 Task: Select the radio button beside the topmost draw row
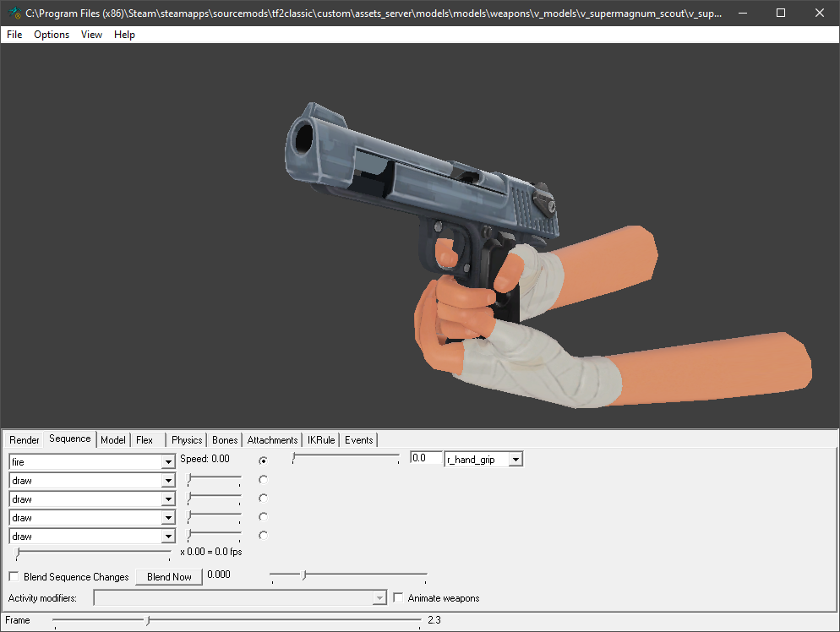click(263, 479)
